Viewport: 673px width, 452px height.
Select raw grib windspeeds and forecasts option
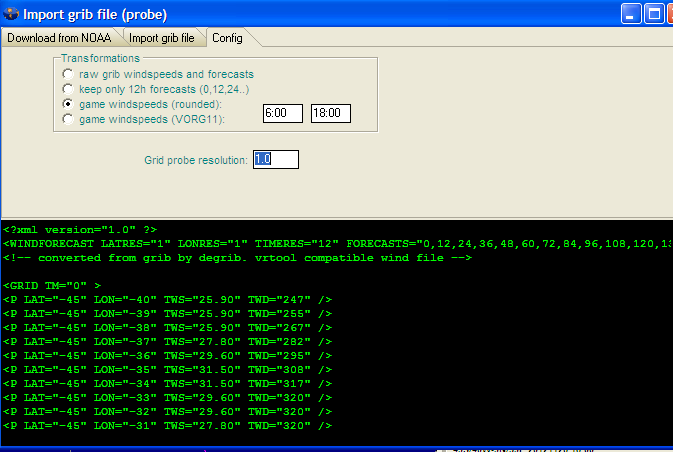tap(67, 74)
